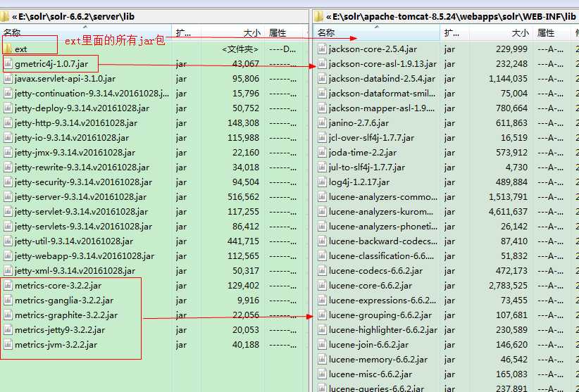Sort right pane by 名称 column header

click(377, 32)
